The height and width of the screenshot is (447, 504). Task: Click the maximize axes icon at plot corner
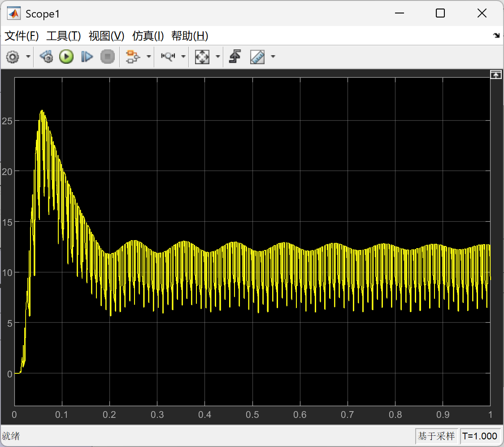495,75
